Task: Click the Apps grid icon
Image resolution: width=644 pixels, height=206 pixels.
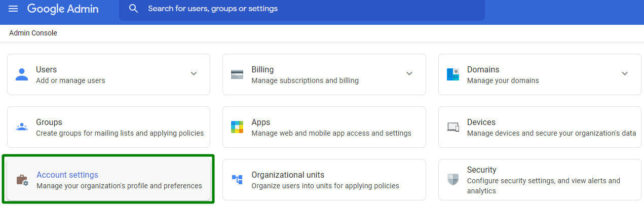Action: point(237,127)
